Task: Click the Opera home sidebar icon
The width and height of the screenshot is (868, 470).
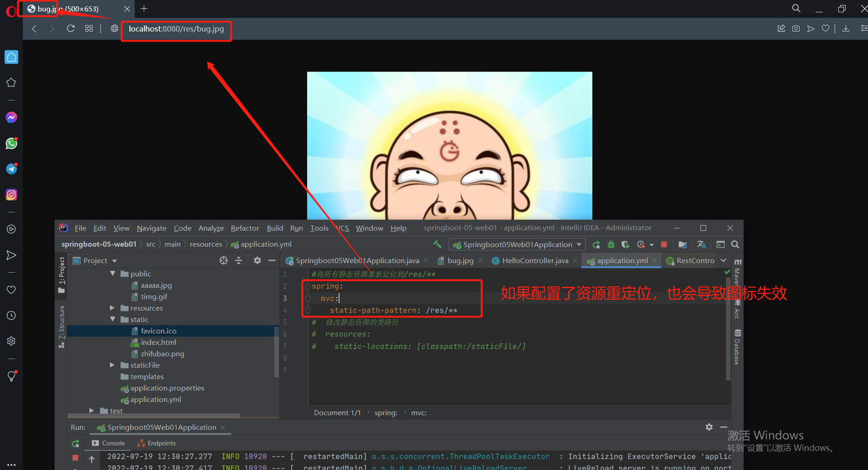Action: pyautogui.click(x=11, y=57)
